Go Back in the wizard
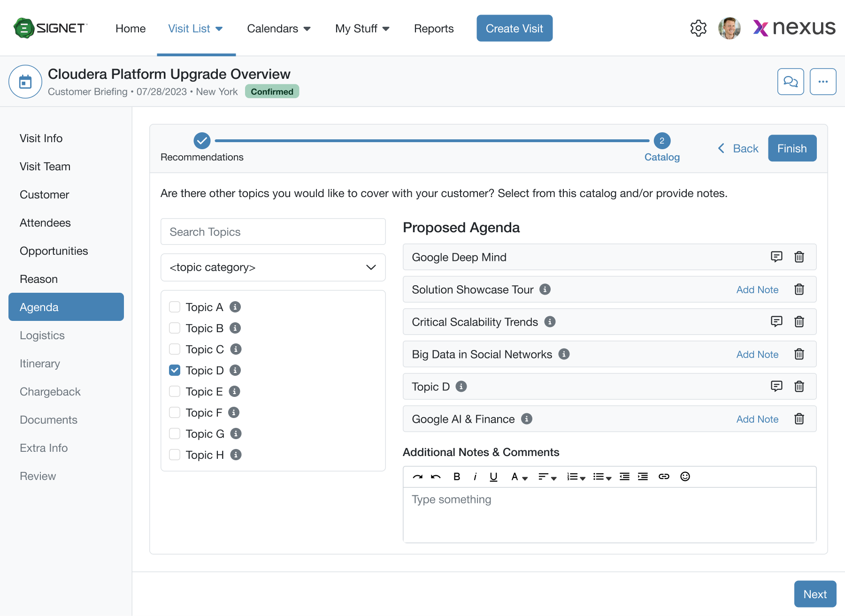Viewport: 845px width, 616px height. pos(738,148)
